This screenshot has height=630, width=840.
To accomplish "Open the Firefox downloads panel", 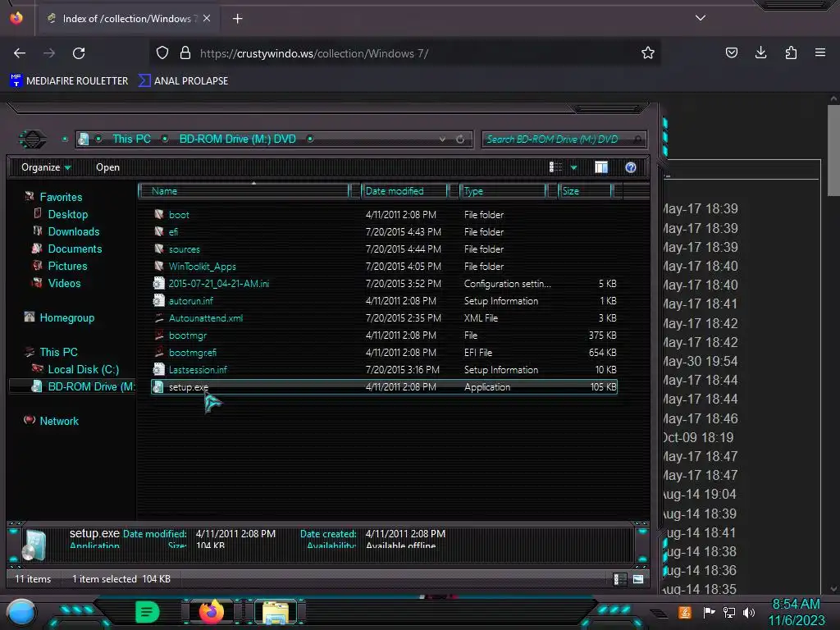I will click(x=760, y=52).
